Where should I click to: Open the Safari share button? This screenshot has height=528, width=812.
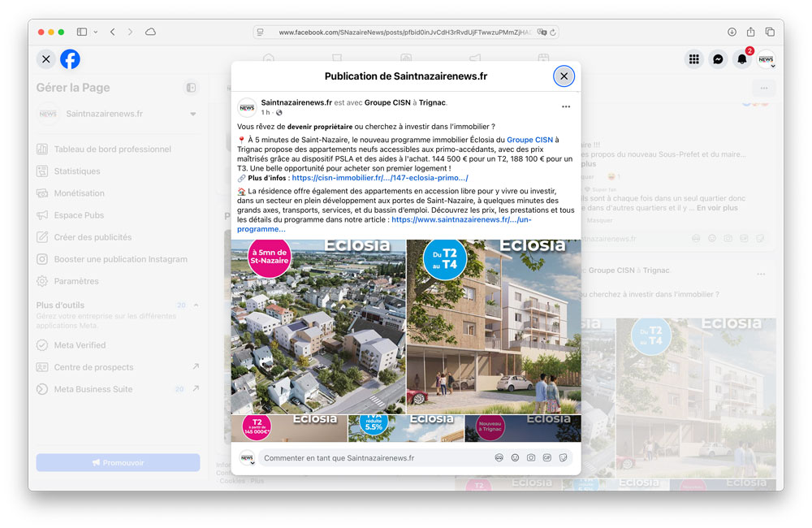[750, 32]
